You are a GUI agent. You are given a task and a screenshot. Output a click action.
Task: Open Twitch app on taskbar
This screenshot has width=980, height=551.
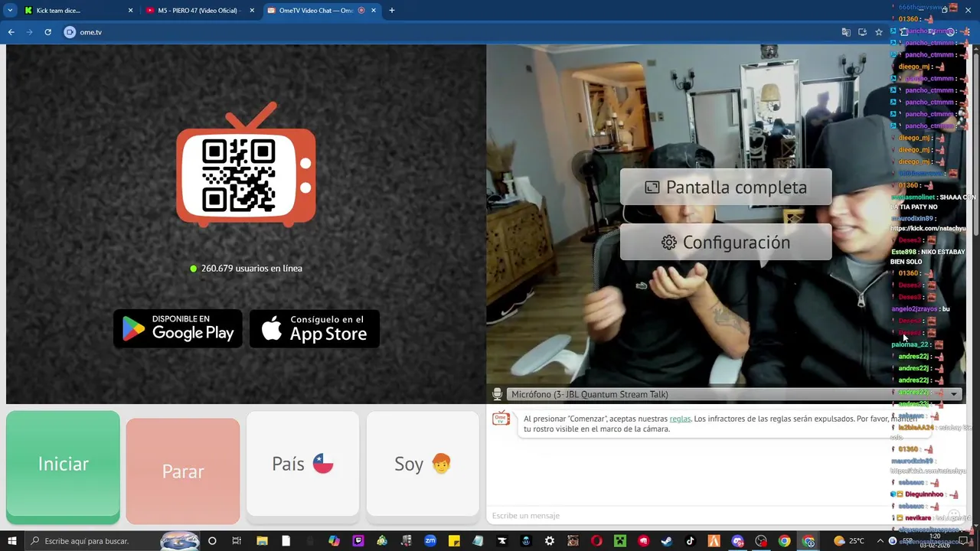(358, 541)
